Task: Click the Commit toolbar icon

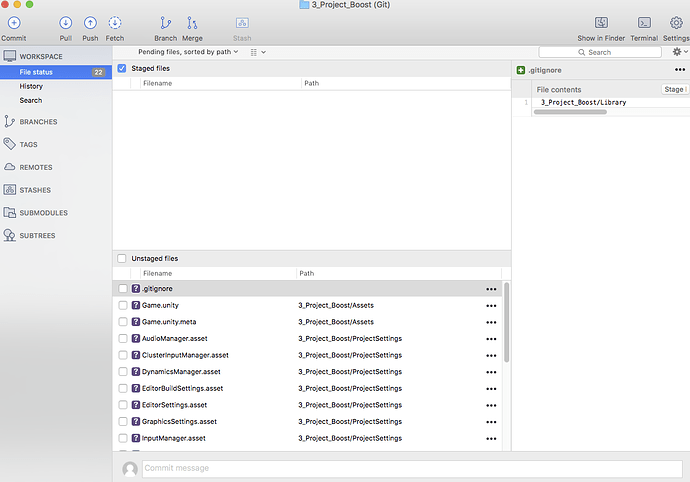Action: (14, 23)
